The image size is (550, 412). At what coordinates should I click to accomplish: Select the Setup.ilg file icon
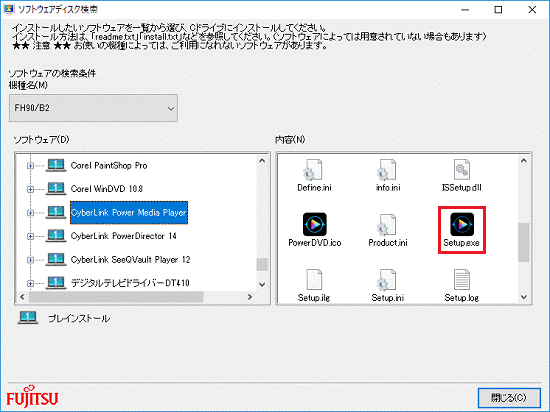314,279
